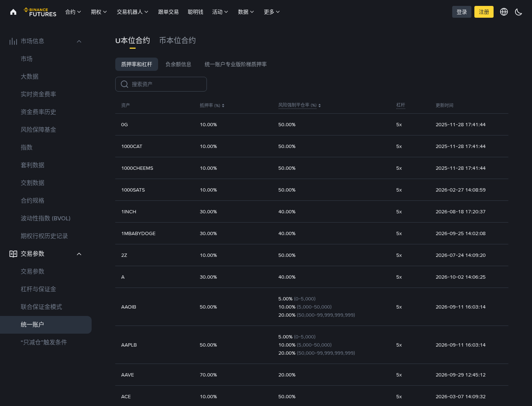This screenshot has height=406, width=532.
Task: Switch to the U本位合约 tab
Action: [133, 41]
